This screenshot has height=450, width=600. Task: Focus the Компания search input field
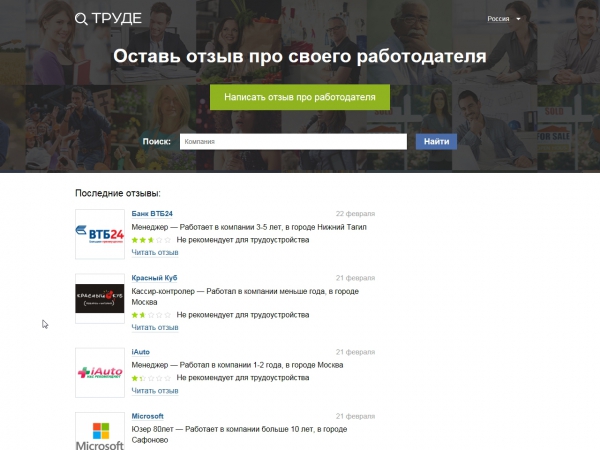point(293,142)
